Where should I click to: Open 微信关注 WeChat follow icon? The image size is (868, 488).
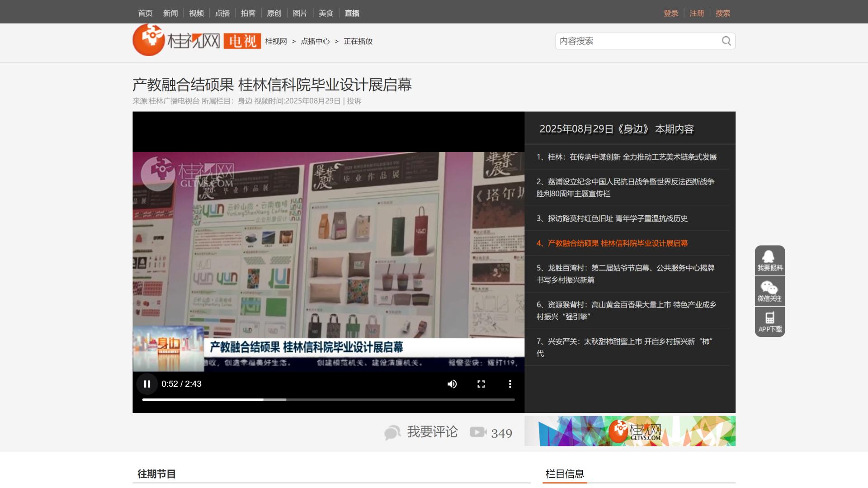pyautogui.click(x=769, y=291)
